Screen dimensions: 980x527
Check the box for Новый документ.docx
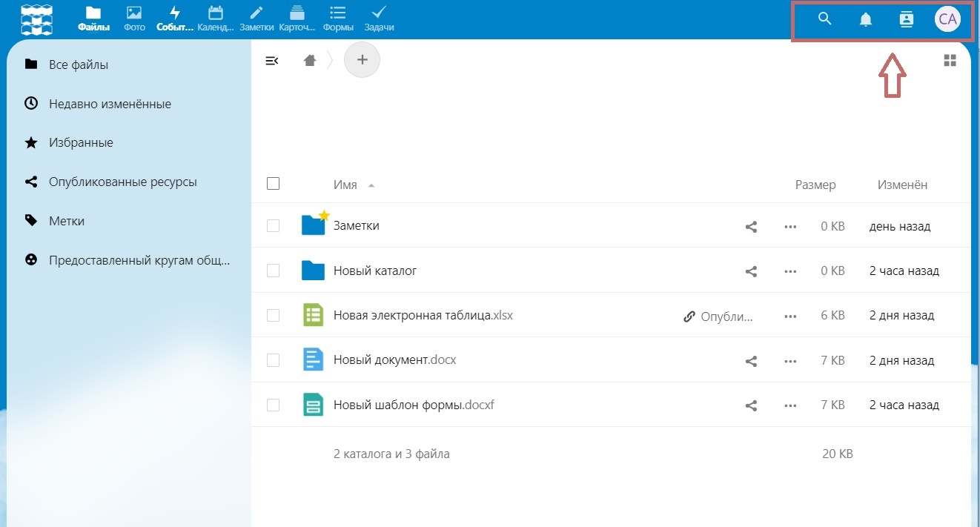pyautogui.click(x=273, y=361)
